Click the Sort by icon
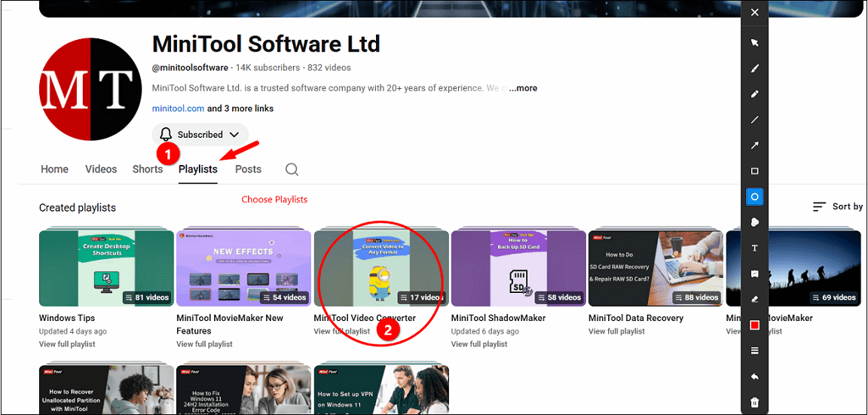Viewport: 868px width, 415px height. [819, 206]
